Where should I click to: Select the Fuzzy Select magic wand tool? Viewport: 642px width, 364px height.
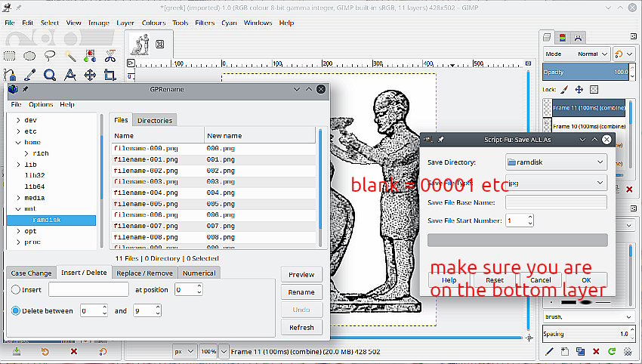pos(70,56)
